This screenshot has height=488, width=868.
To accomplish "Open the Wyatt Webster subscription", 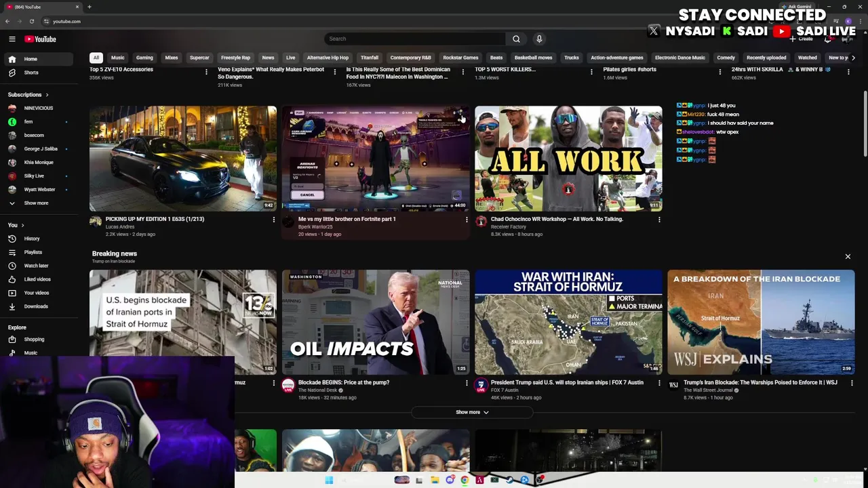I will [x=37, y=189].
